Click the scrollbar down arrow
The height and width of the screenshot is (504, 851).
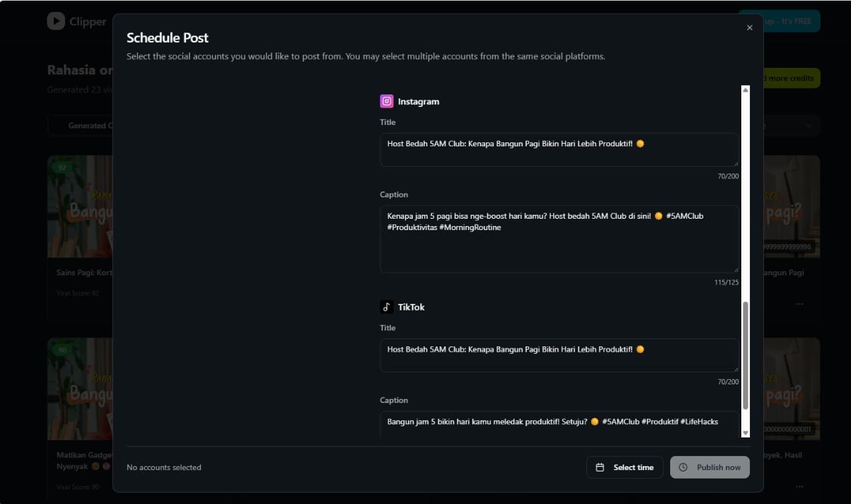745,433
